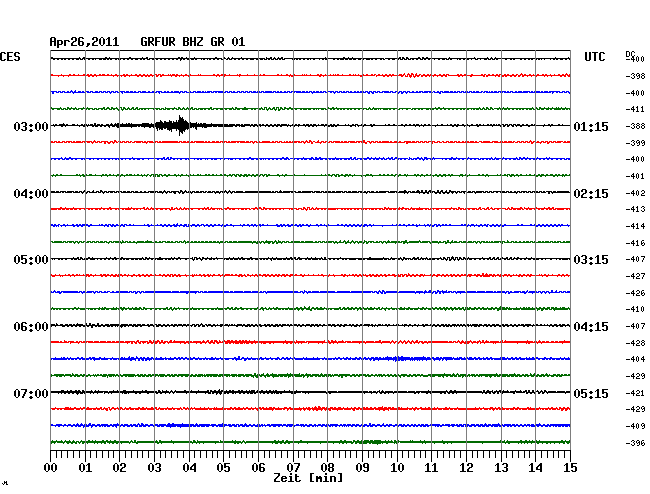Click minute tick label 11 on time axis
The height and width of the screenshot is (494, 650).
point(431,468)
